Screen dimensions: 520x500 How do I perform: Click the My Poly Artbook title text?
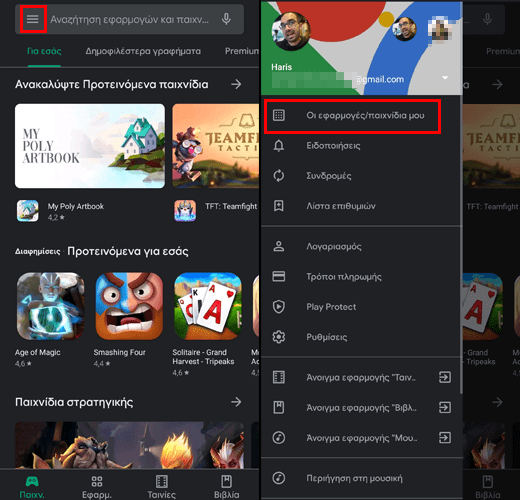[76, 206]
